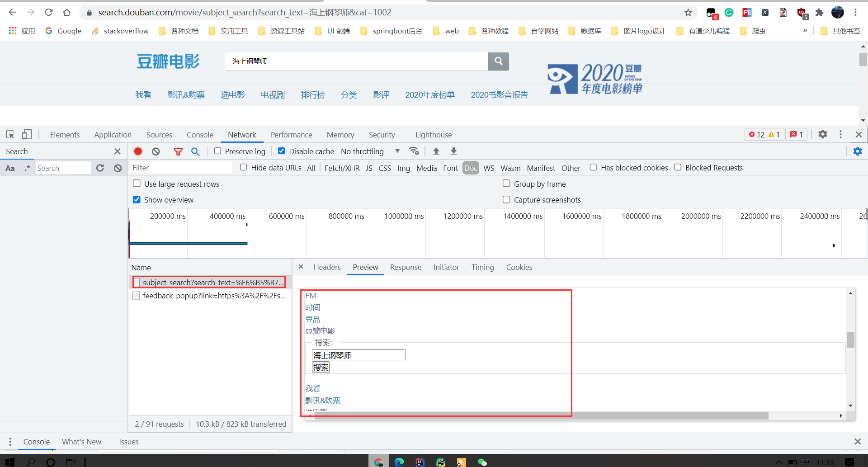
Task: Select the feedback_popup request row
Action: click(x=210, y=295)
